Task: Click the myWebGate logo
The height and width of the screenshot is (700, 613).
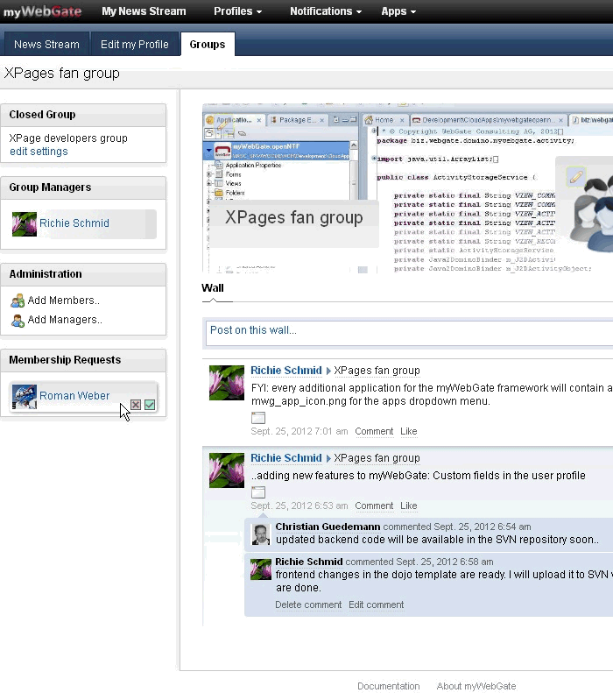Action: [x=42, y=11]
